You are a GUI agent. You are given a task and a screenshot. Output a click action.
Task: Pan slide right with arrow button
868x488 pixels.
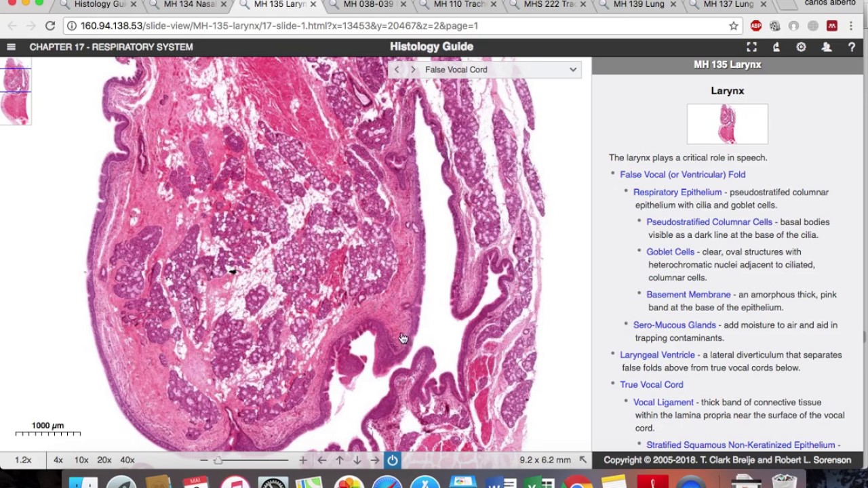(375, 460)
